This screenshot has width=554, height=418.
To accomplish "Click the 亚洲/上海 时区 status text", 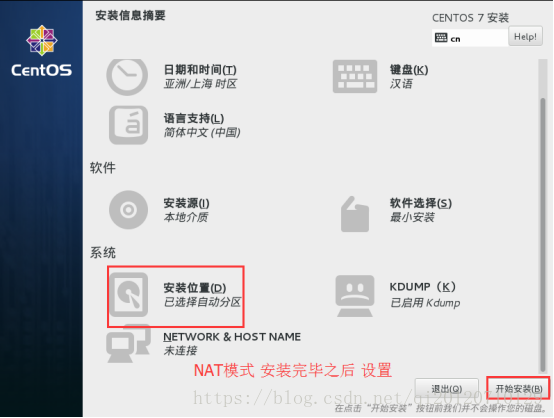I will tap(200, 84).
